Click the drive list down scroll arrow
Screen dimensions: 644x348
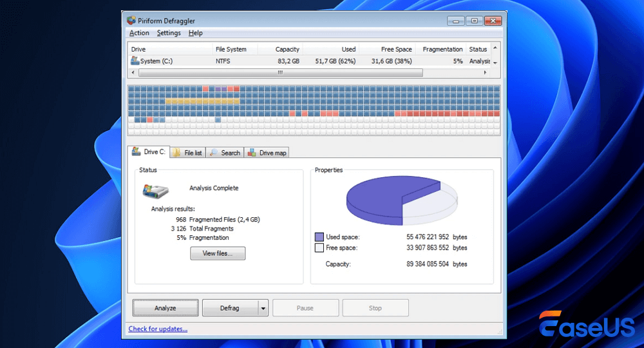[495, 63]
